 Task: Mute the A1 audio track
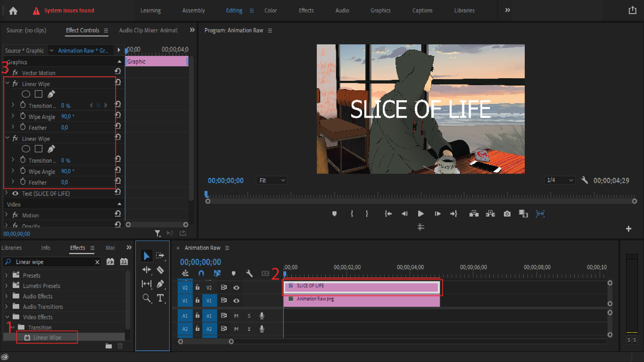(x=236, y=316)
